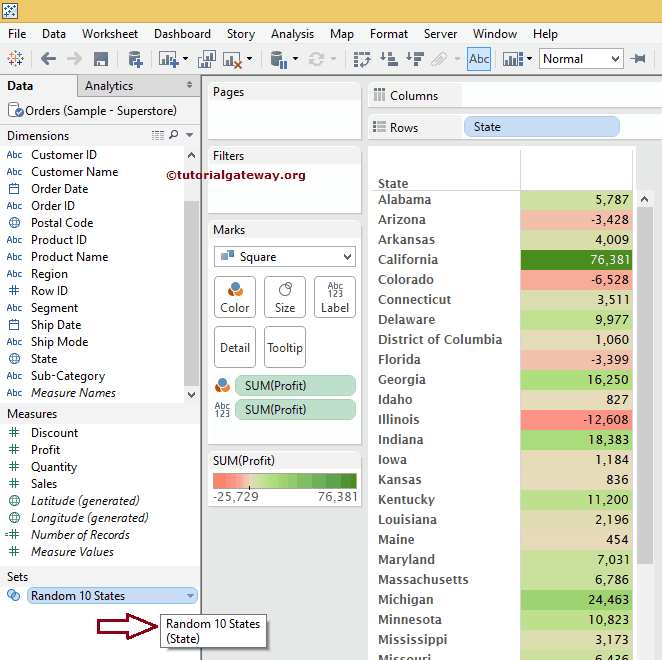Click the Save icon in toolbar
662x660 pixels.
tap(101, 59)
